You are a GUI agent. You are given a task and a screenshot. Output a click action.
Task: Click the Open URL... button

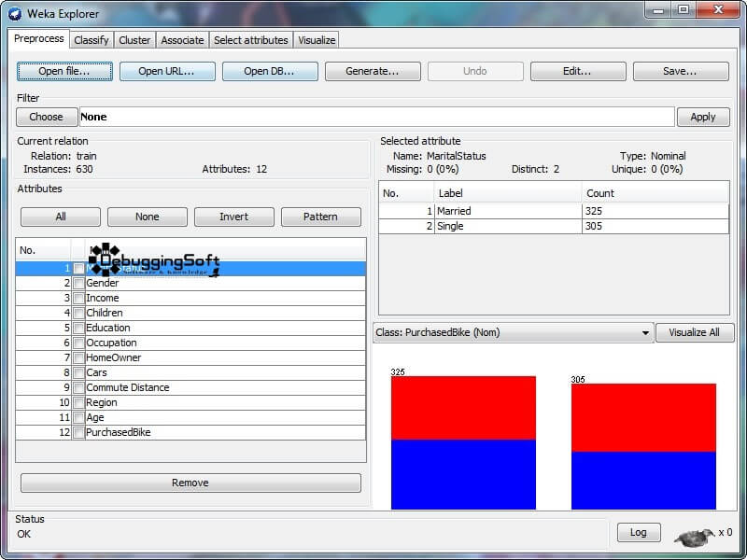coord(167,72)
